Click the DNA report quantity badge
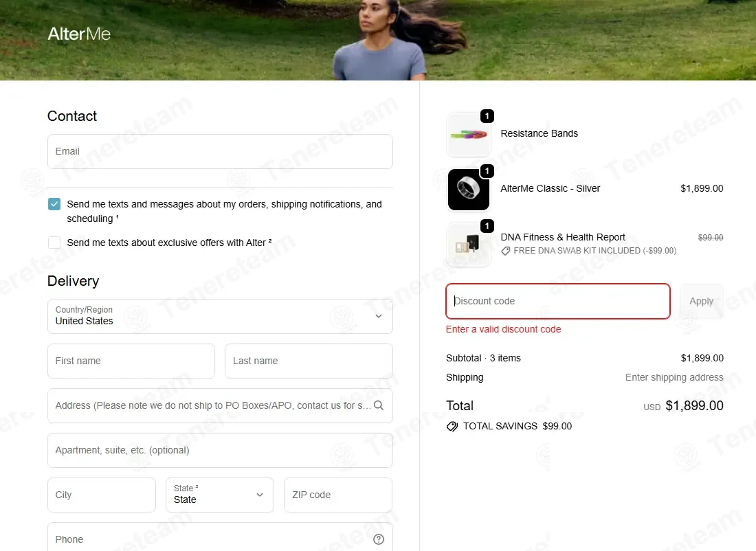The image size is (756, 551). pyautogui.click(x=487, y=225)
